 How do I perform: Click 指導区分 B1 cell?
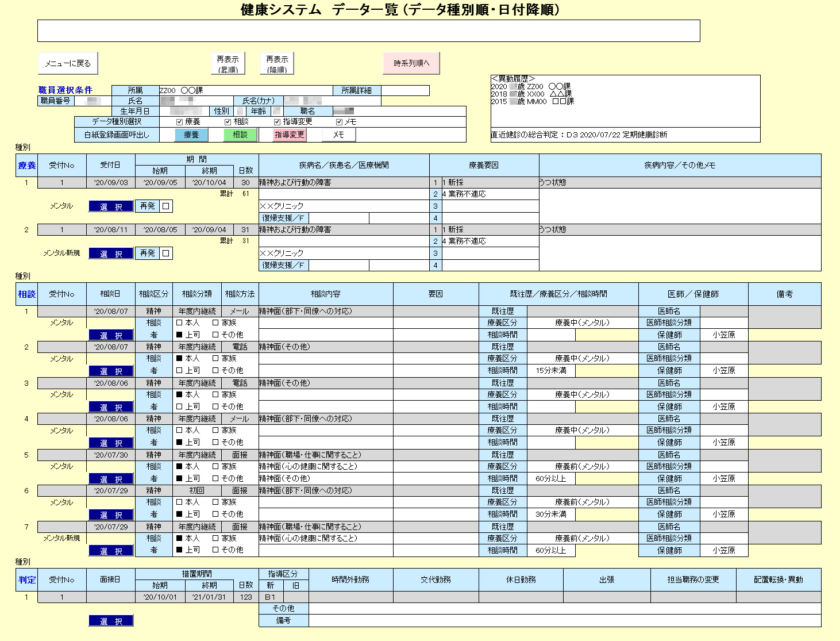tap(271, 597)
